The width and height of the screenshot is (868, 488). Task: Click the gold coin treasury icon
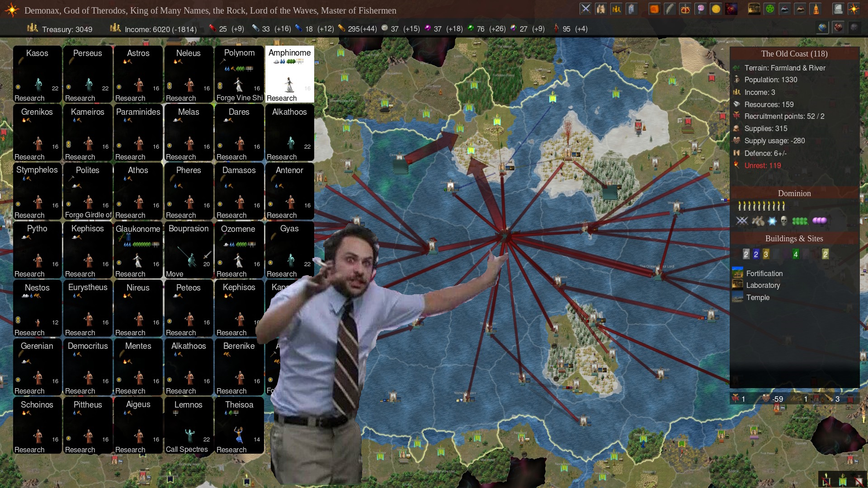tap(716, 9)
